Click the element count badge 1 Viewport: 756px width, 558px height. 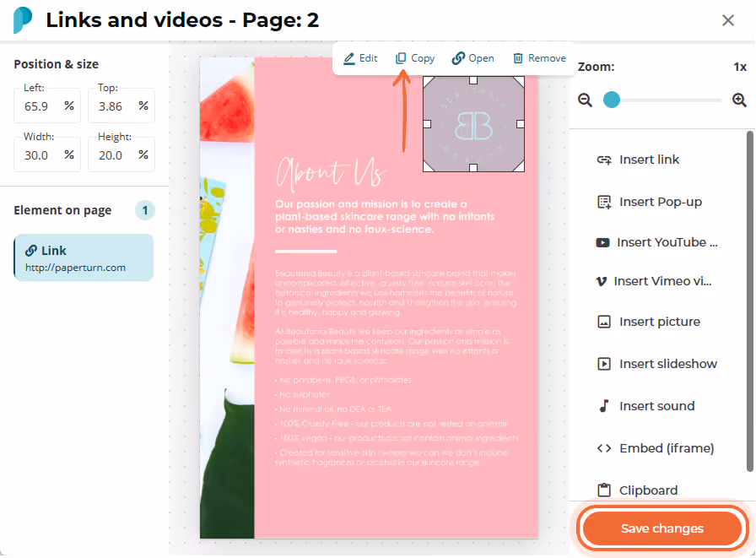click(x=144, y=211)
